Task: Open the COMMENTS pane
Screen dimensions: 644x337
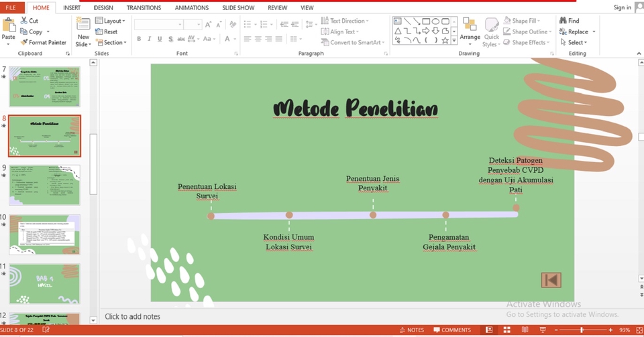Action: (452, 330)
